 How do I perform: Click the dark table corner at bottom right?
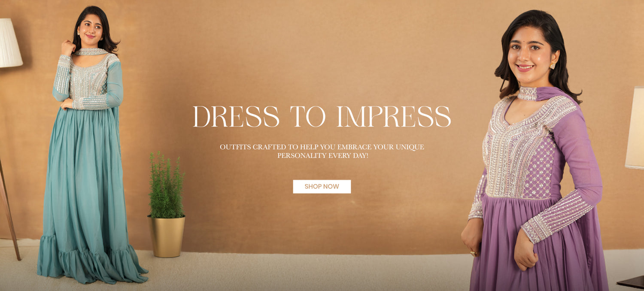coord(631,282)
